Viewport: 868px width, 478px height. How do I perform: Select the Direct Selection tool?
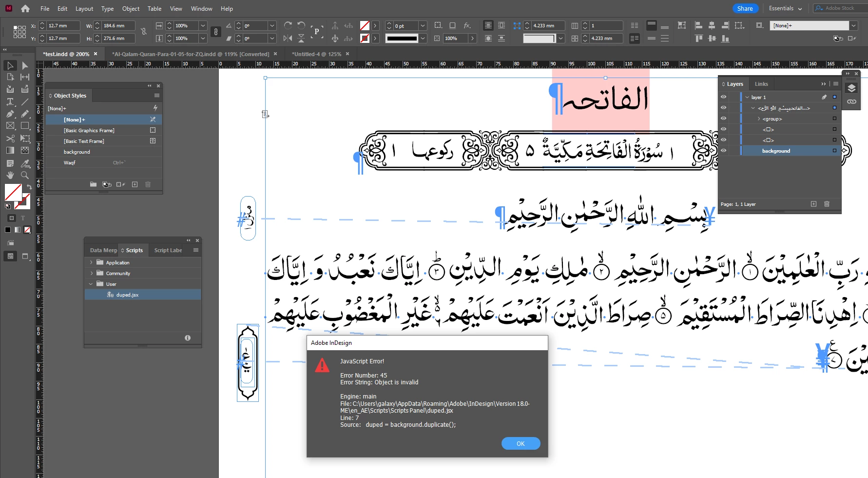coord(25,65)
